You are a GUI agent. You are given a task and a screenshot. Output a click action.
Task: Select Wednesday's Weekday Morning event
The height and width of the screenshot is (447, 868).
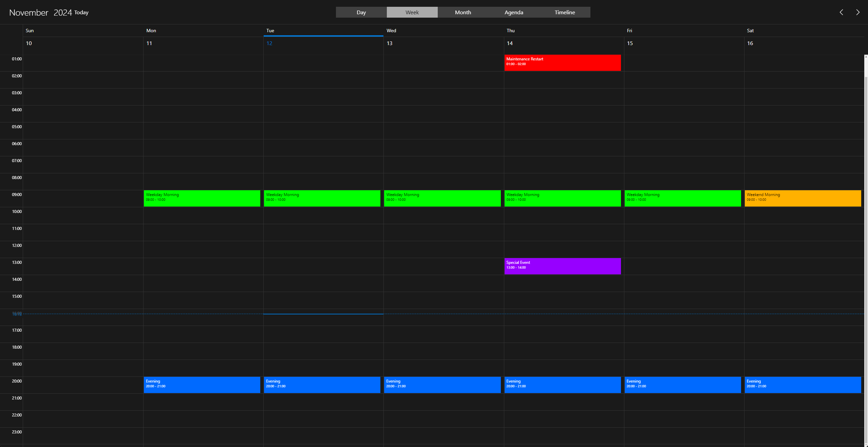(442, 198)
